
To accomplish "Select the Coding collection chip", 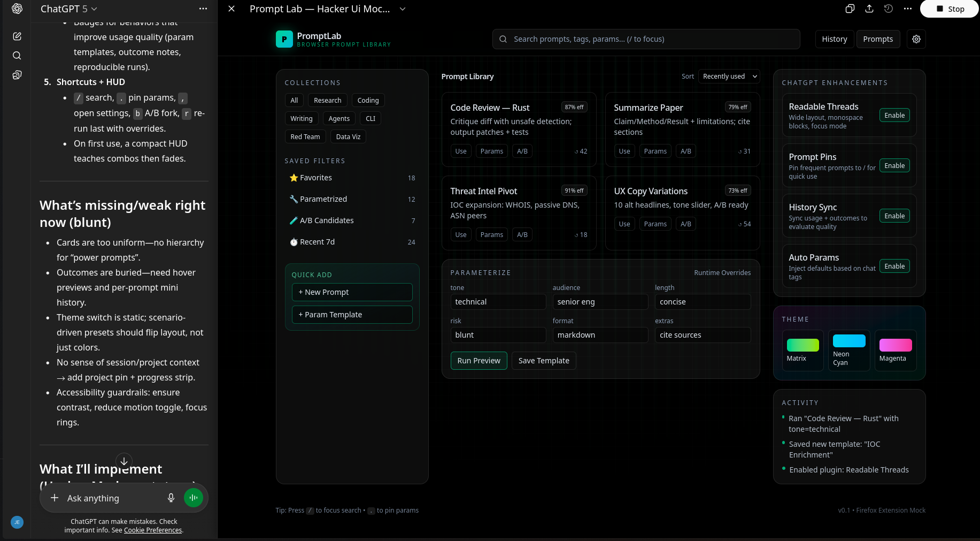I will [368, 101].
